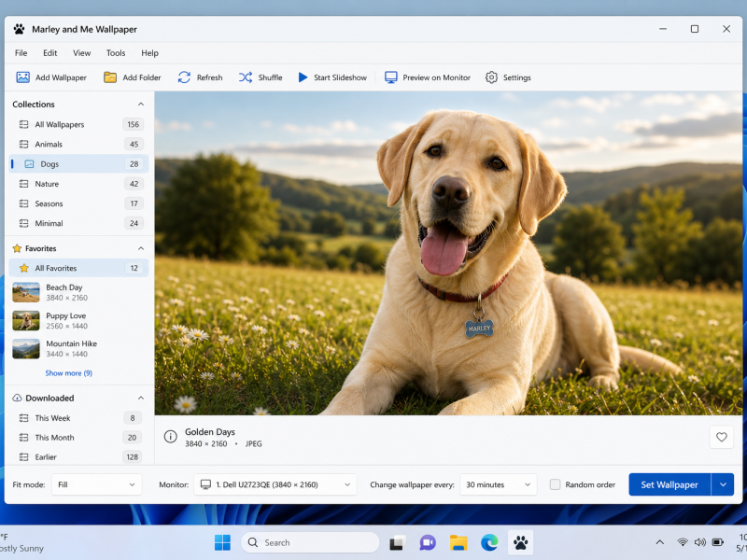Open Settings via the gear icon

tap(491, 77)
